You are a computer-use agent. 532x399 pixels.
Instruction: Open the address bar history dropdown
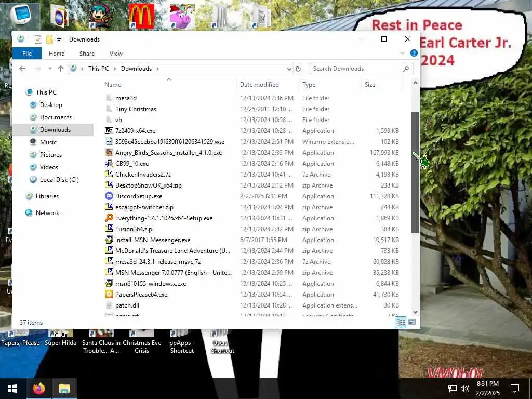click(289, 69)
